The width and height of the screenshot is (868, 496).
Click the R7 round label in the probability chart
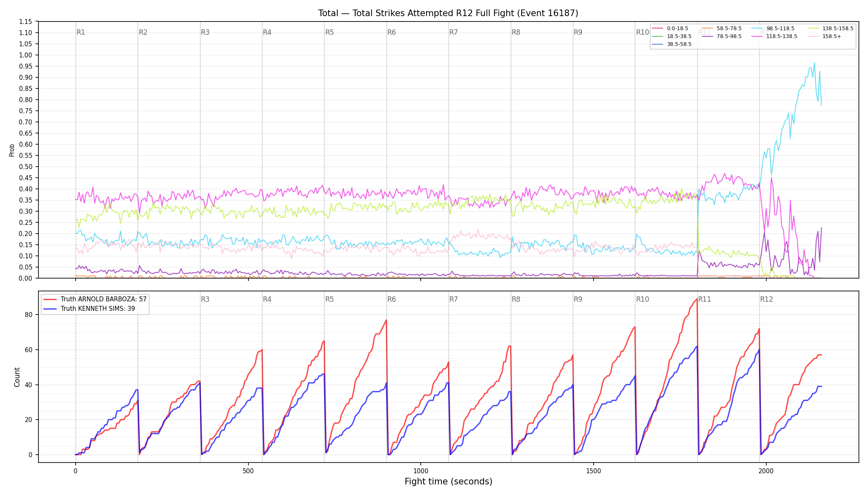click(453, 32)
